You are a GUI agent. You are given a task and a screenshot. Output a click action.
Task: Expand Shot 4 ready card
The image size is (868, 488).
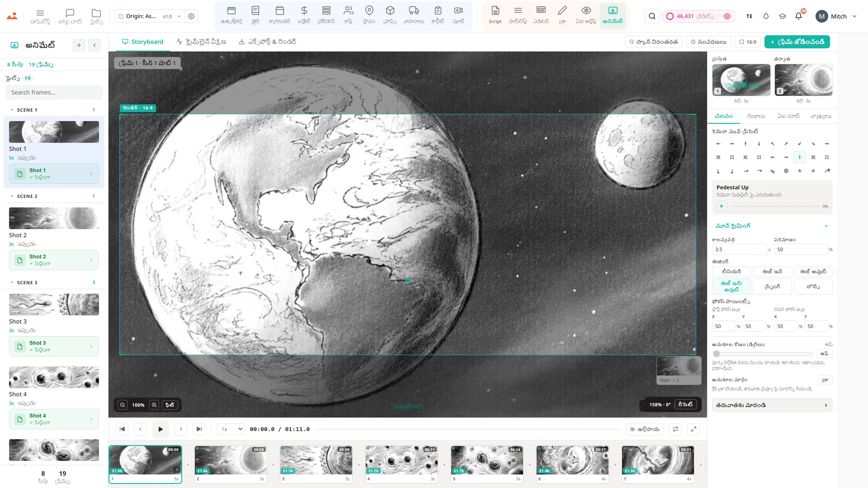tap(54, 419)
